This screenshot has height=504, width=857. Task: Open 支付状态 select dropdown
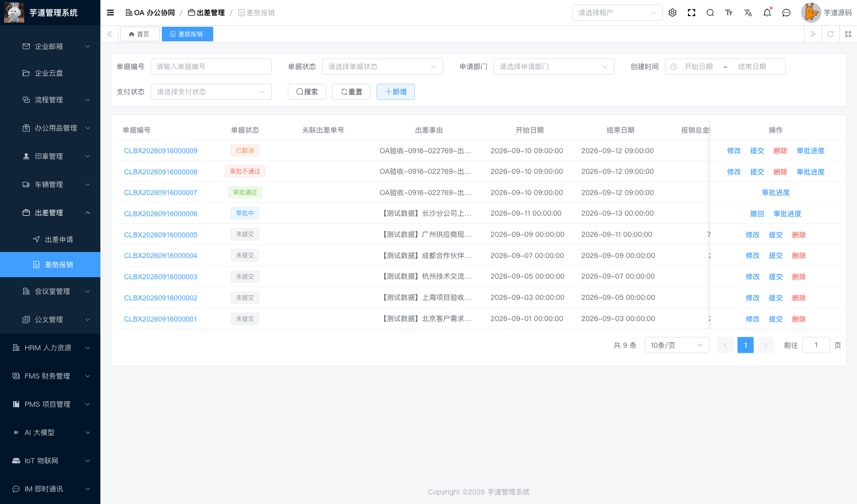[211, 92]
